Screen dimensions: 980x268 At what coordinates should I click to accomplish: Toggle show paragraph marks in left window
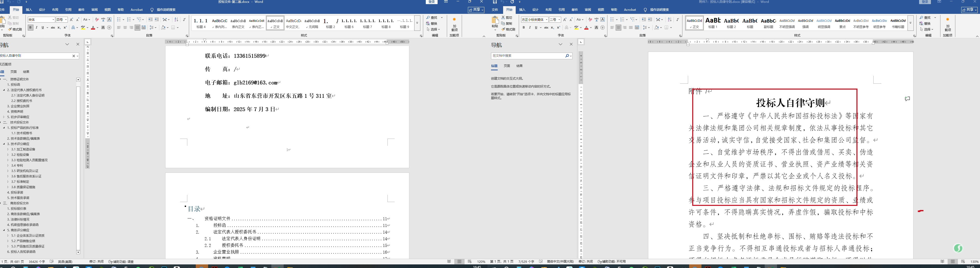click(x=184, y=20)
